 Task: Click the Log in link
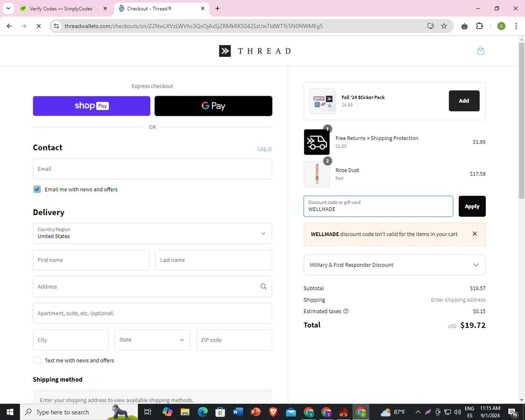265,148
